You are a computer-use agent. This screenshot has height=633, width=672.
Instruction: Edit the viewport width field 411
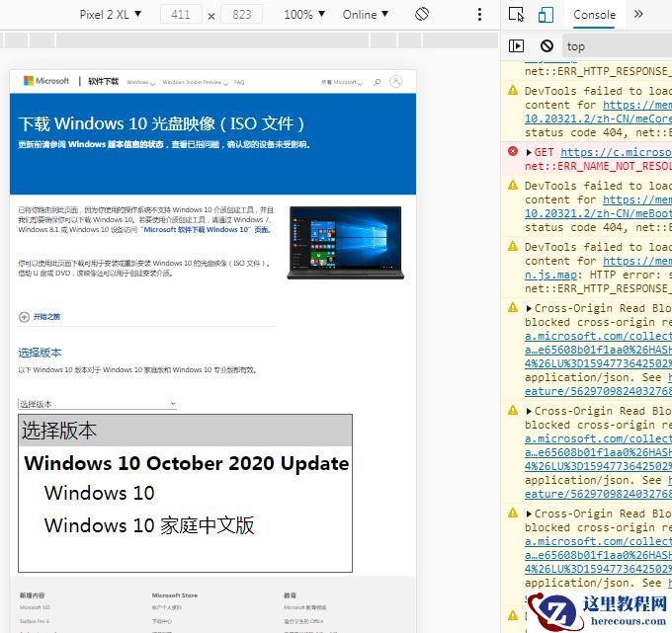[x=181, y=15]
